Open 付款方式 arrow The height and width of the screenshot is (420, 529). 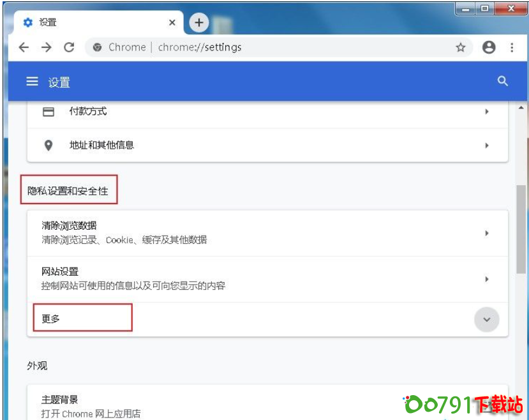point(487,112)
